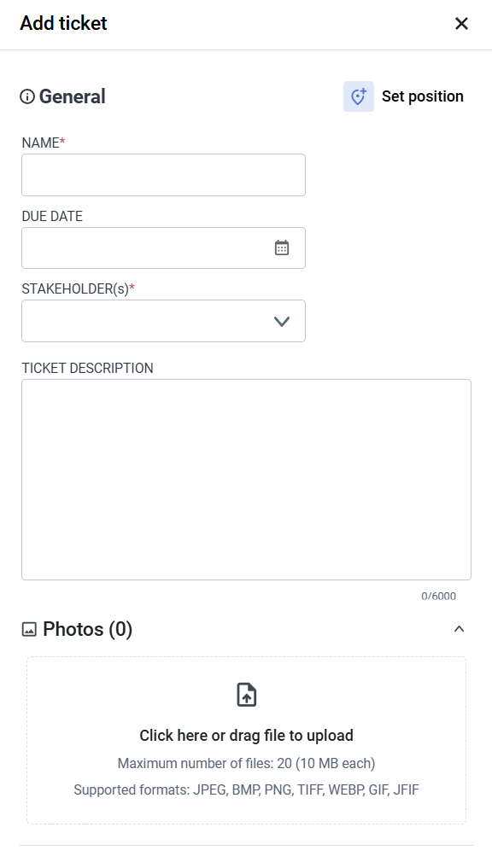Click the info icon beside General
This screenshot has height=868, width=492.
pyautogui.click(x=27, y=96)
